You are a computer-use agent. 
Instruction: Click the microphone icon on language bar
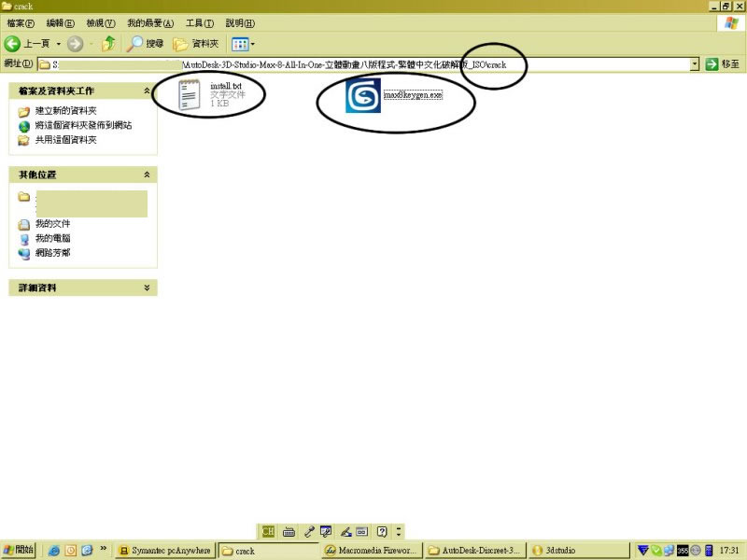309,531
